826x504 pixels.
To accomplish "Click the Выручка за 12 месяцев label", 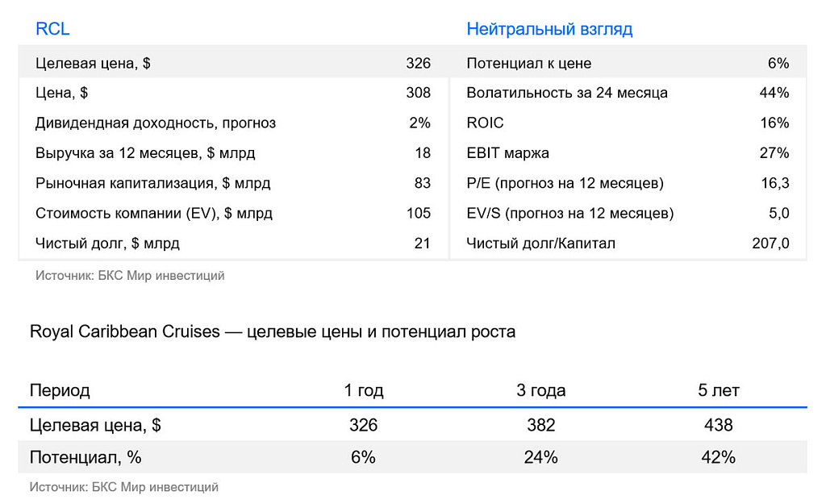I will coord(145,152).
